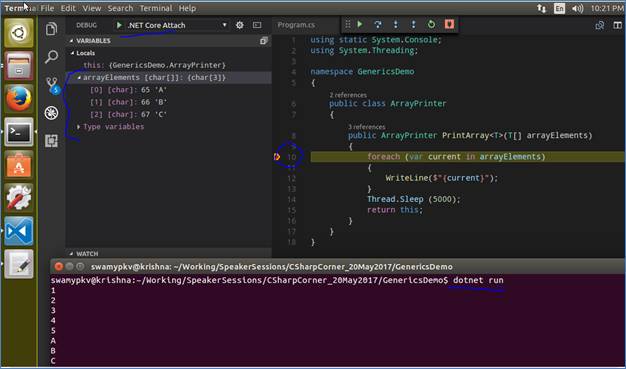Open the View menu
This screenshot has width=626, height=369.
click(x=92, y=8)
